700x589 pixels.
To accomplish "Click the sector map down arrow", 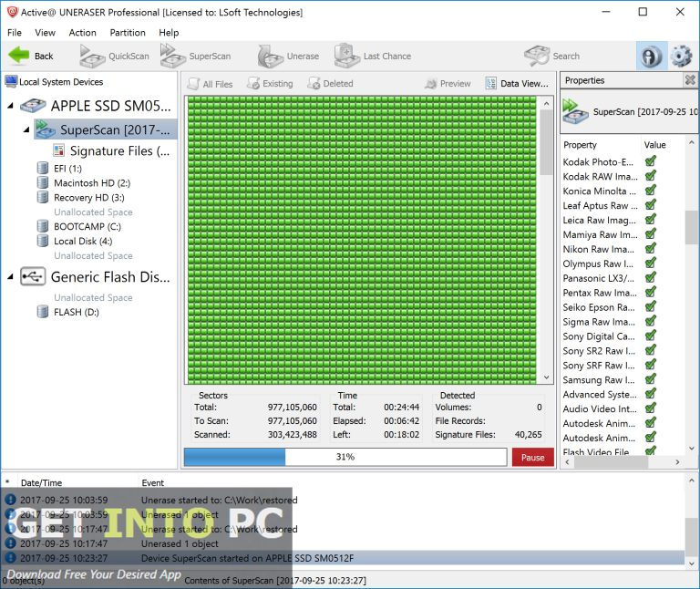I will pos(547,377).
